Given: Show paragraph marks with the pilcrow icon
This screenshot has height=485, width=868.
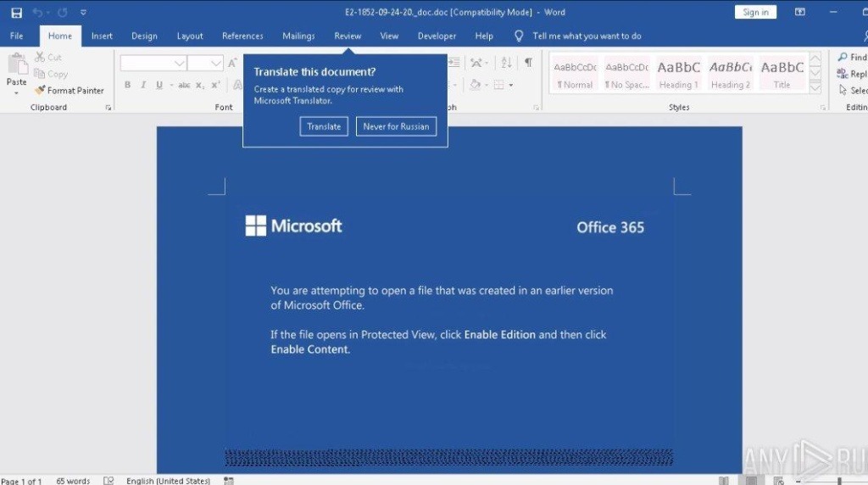Looking at the screenshot, I should [x=528, y=63].
